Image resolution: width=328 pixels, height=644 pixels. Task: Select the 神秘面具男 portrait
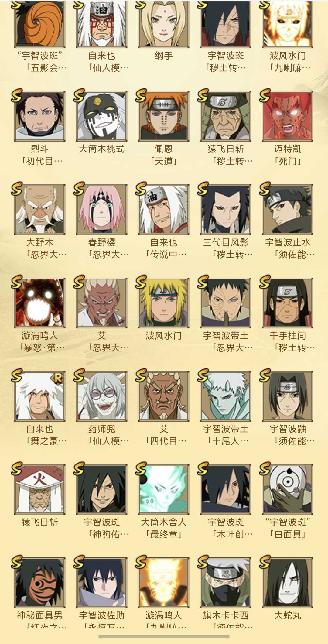coord(40,583)
